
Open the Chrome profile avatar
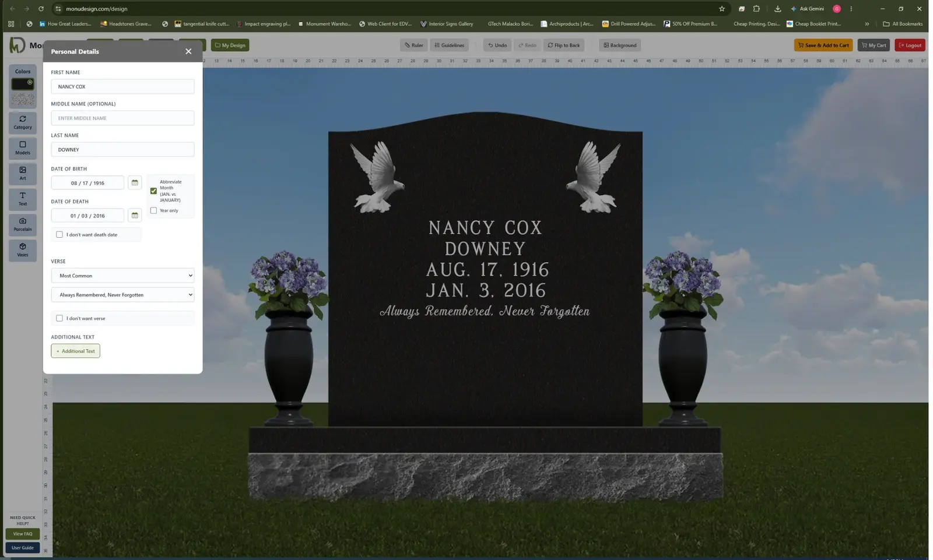click(x=837, y=9)
